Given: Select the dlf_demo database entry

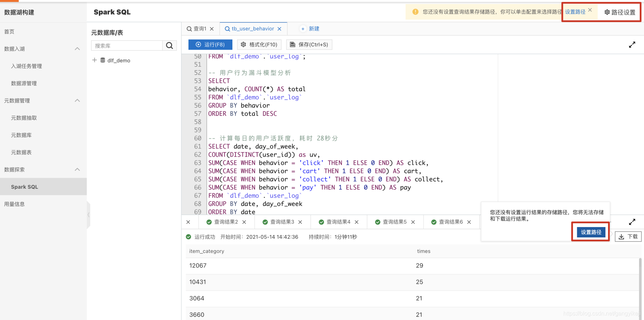Looking at the screenshot, I should coord(119,60).
